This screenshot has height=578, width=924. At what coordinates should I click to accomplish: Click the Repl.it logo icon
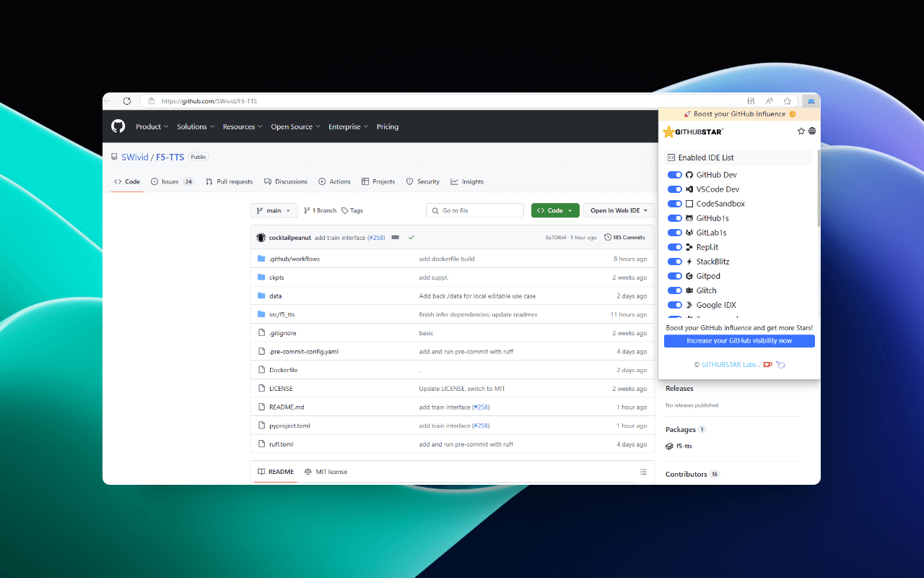[x=689, y=247]
